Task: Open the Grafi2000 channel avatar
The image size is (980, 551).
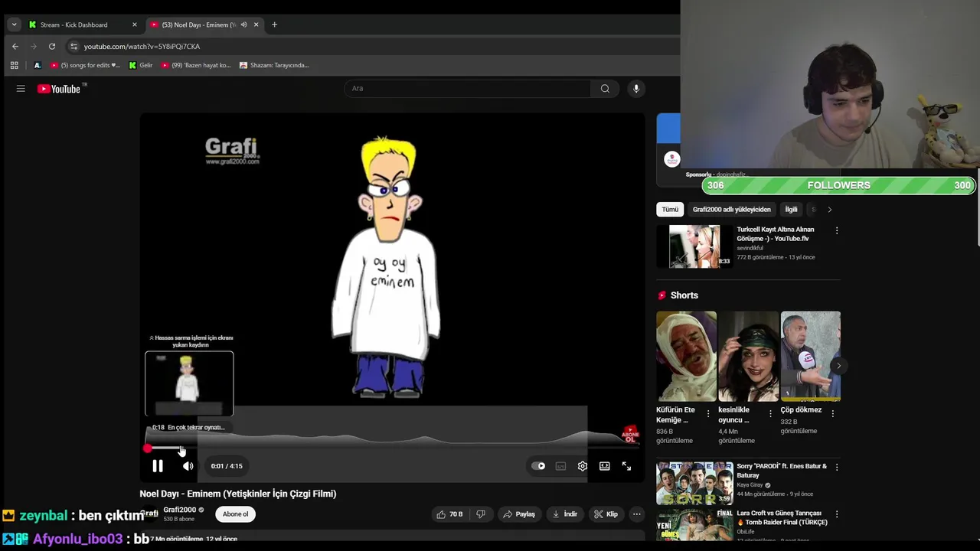Action: point(149,514)
